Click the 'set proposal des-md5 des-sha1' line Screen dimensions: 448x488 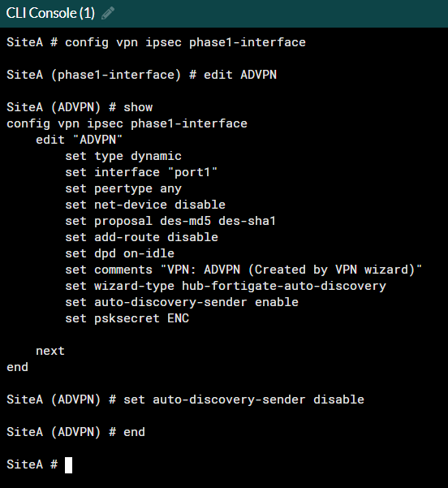170,221
